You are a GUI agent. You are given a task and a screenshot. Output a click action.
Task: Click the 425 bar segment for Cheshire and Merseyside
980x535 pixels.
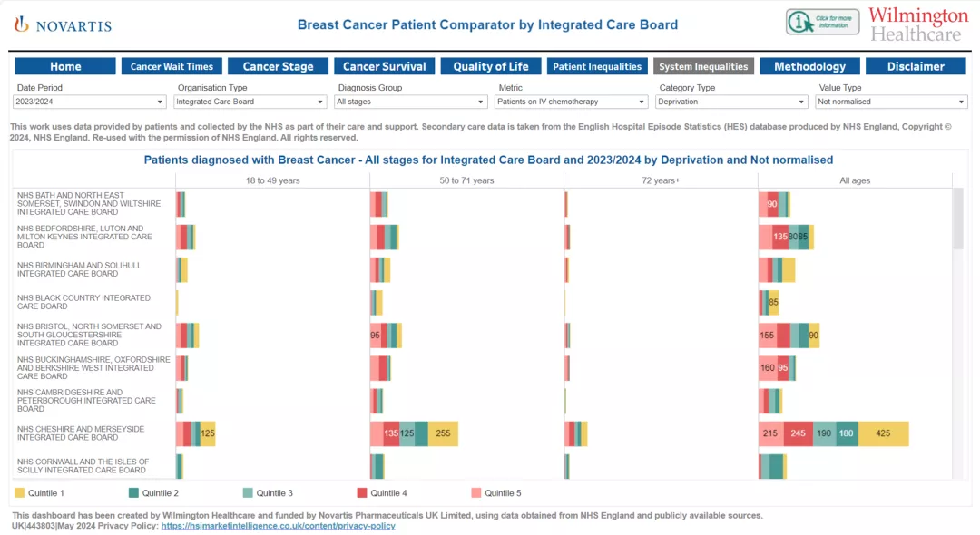pyautogui.click(x=883, y=433)
